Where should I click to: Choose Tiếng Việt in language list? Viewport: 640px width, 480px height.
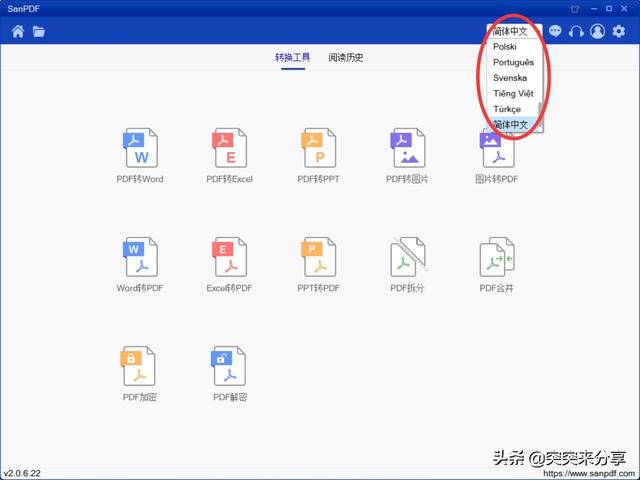click(513, 93)
